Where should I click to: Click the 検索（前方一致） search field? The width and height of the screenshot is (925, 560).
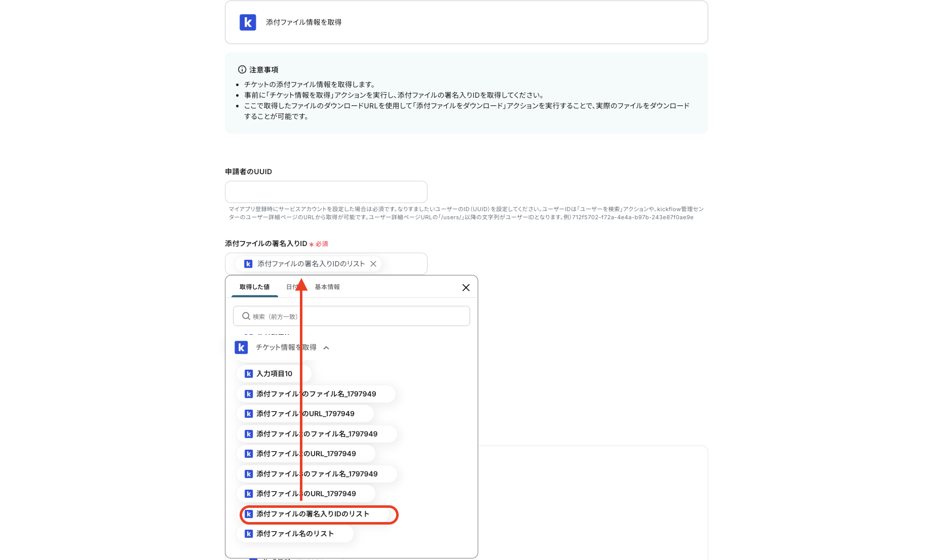352,316
